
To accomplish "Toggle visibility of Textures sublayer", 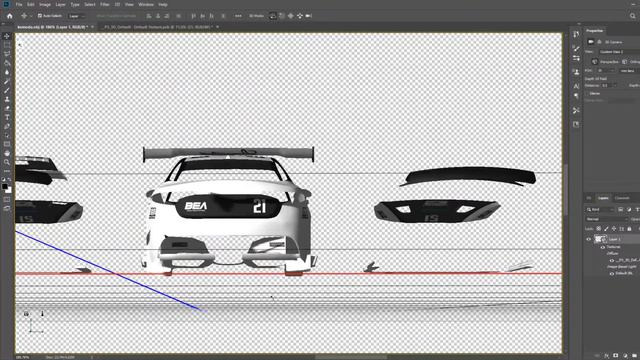I will tap(603, 247).
